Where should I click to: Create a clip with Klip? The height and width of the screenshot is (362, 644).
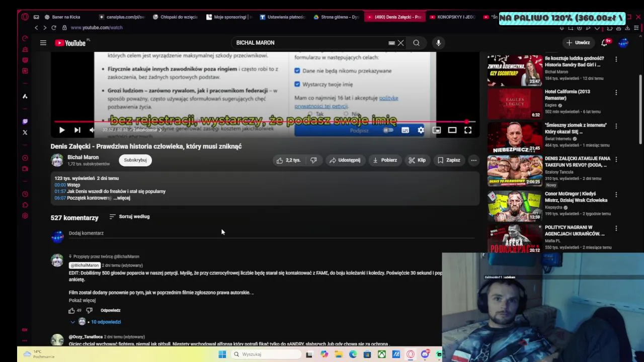coord(417,160)
